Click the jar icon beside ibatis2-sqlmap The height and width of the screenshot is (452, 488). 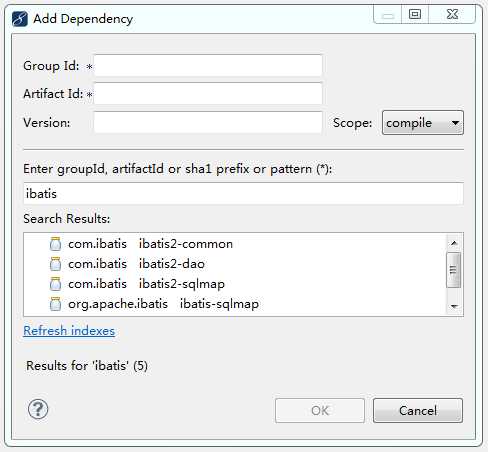pyautogui.click(x=55, y=284)
